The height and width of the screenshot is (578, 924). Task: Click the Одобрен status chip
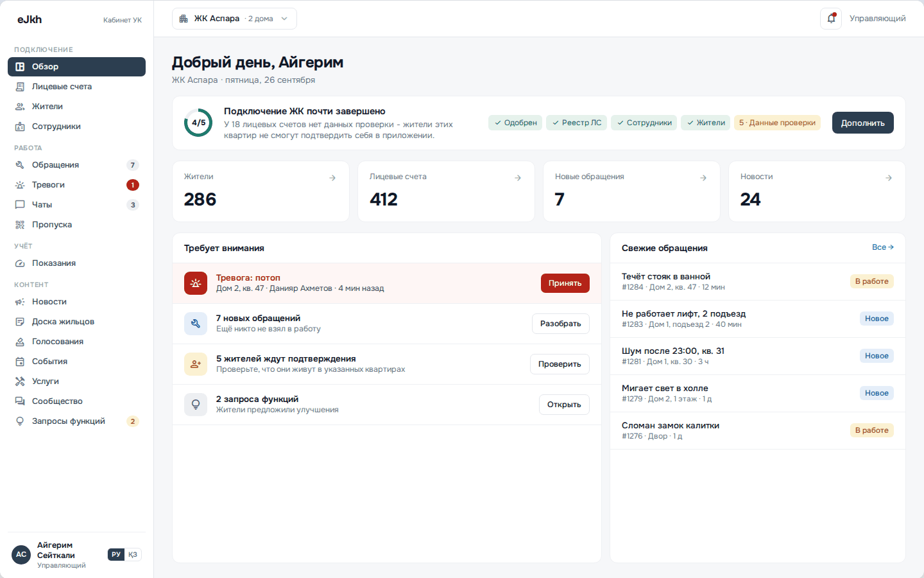pyautogui.click(x=515, y=123)
